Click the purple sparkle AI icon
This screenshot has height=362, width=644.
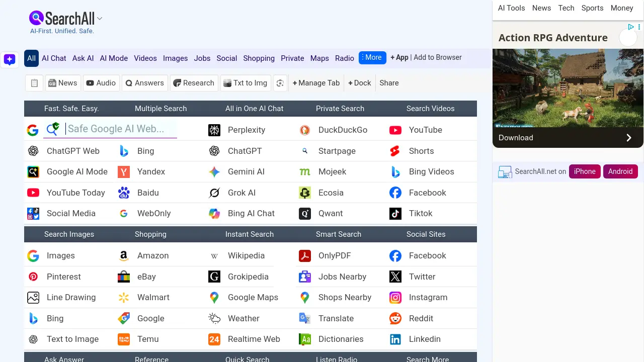10,59
